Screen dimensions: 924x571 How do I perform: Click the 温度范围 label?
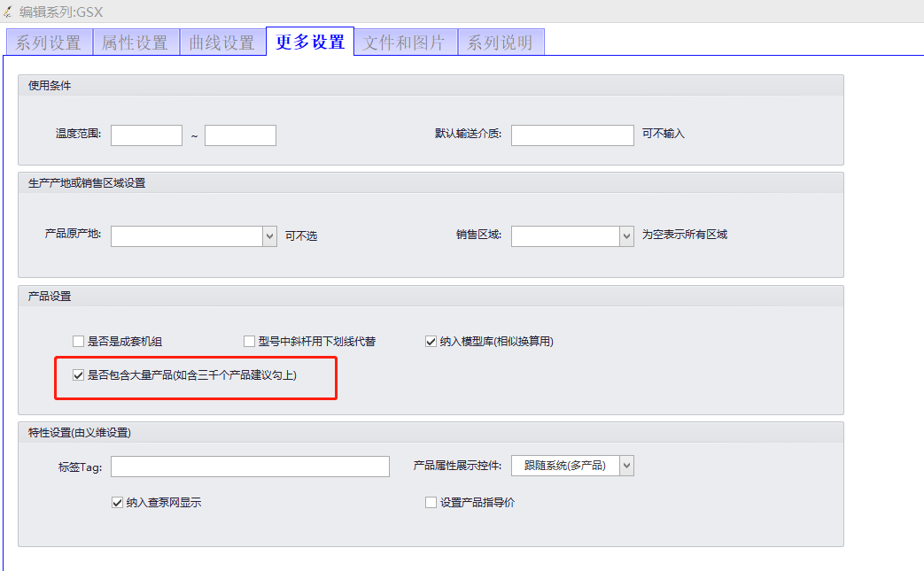click(78, 134)
